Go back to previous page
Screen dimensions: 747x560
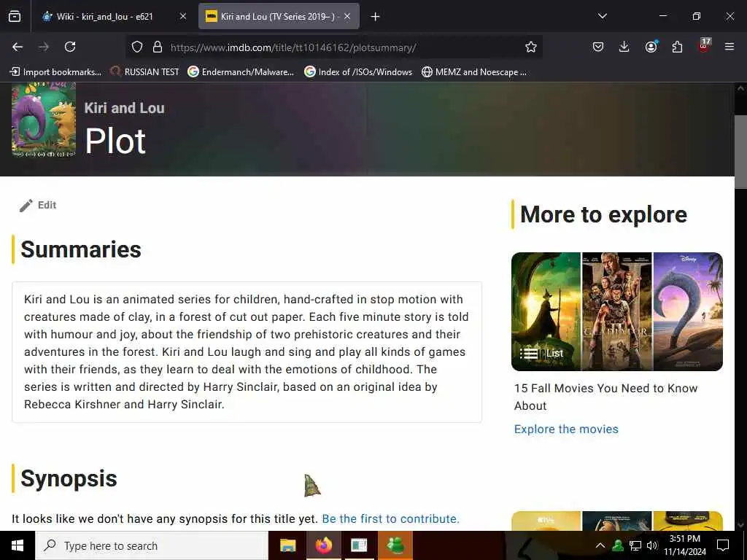click(x=18, y=47)
